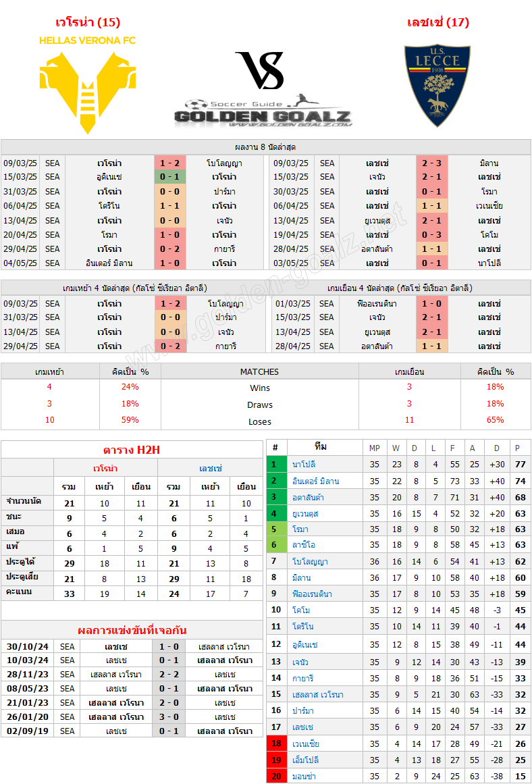Click the MATCHES column header
This screenshot has height=784, width=532.
(x=259, y=371)
